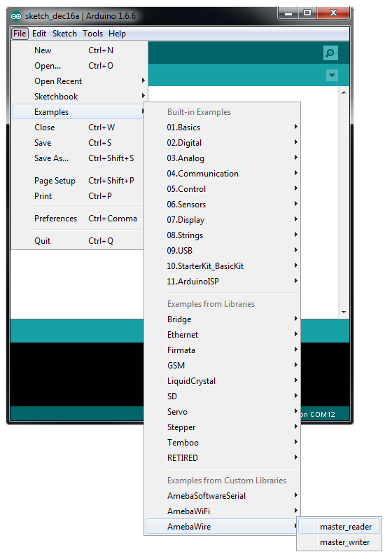This screenshot has width=392, height=559.
Task: Expand 09.USB examples submenu
Action: tap(223, 250)
